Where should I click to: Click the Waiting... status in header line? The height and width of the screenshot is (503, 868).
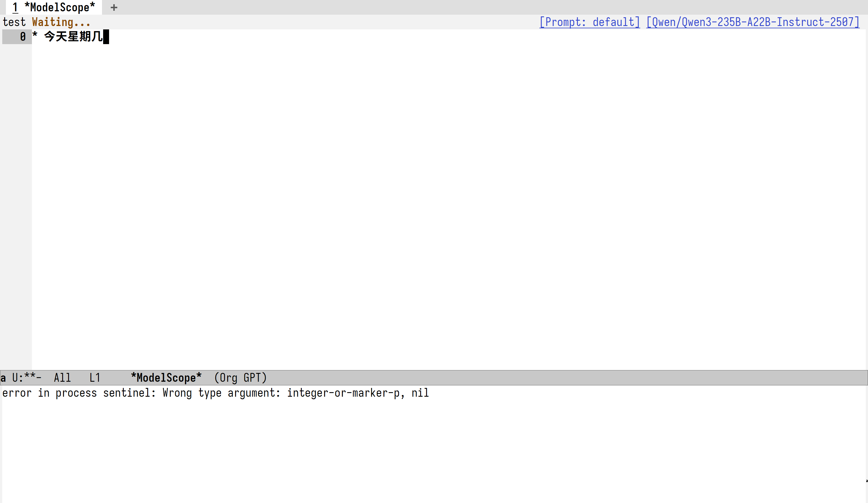pos(61,22)
